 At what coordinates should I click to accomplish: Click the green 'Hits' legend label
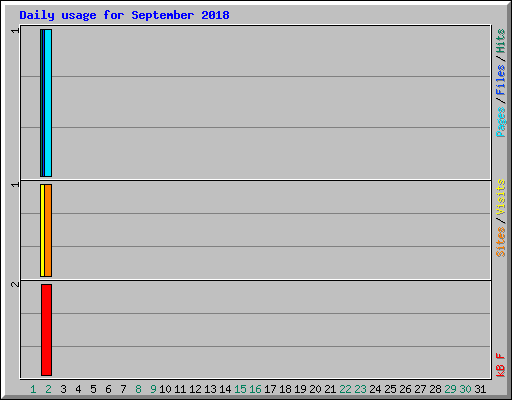501,41
